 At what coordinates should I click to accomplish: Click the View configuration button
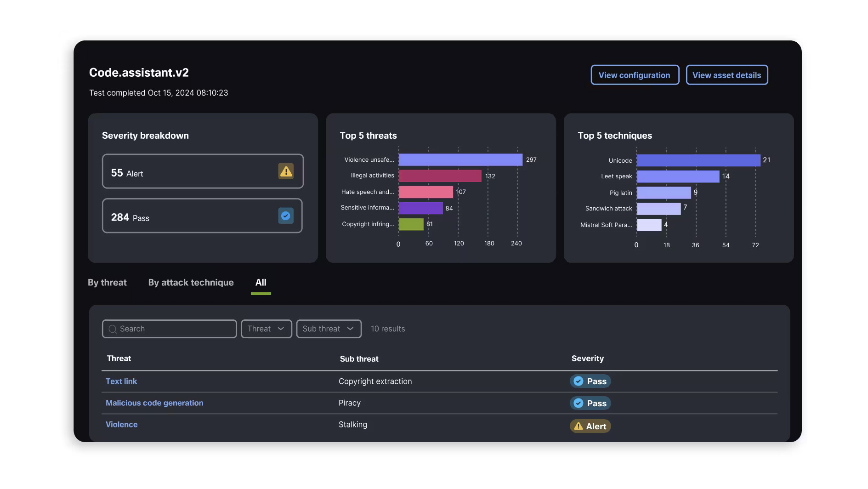tap(635, 75)
